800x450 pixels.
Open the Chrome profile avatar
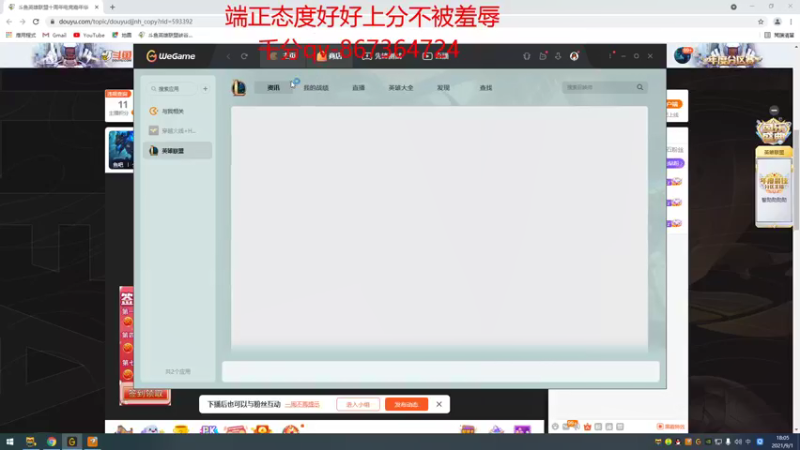(778, 21)
